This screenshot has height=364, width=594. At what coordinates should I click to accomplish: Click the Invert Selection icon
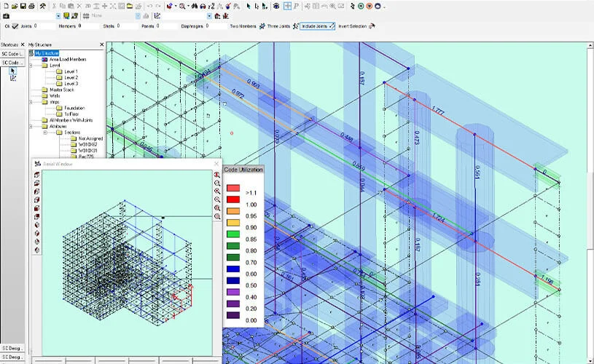(x=372, y=25)
